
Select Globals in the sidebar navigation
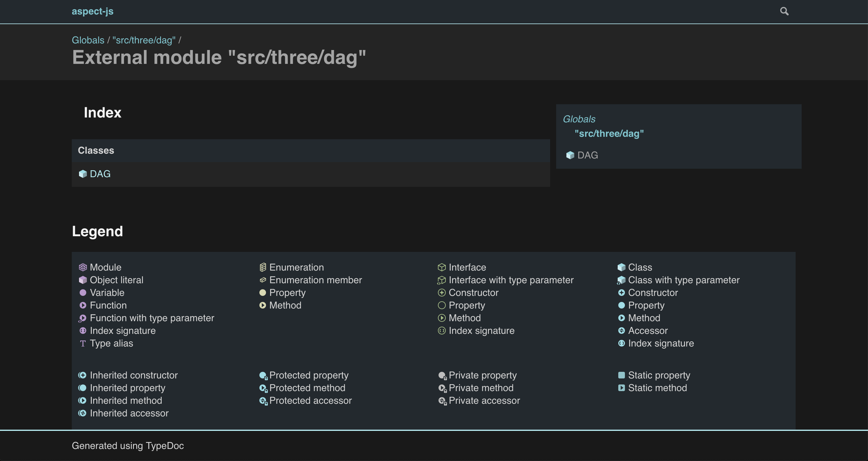tap(579, 119)
